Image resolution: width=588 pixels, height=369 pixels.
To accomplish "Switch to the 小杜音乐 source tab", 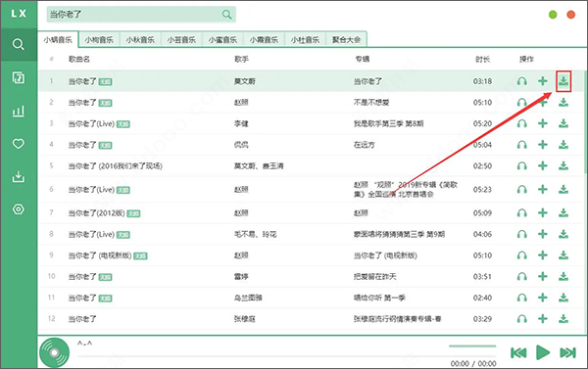I will click(305, 39).
